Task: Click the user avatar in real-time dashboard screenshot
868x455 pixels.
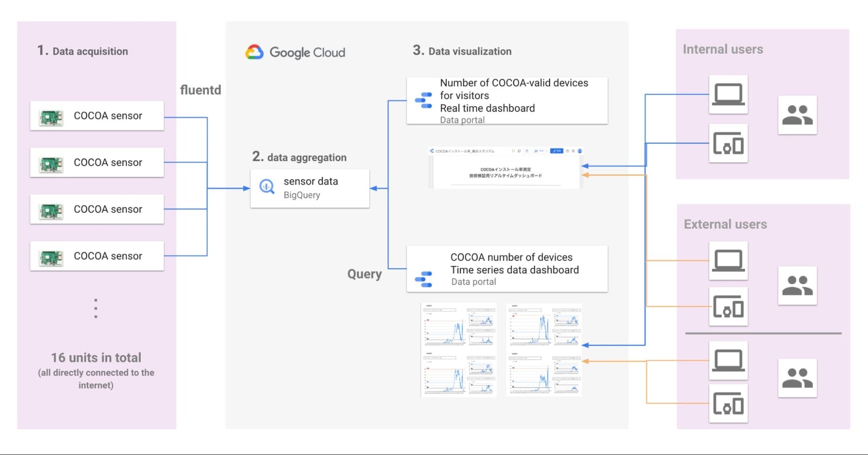Action: 580,151
